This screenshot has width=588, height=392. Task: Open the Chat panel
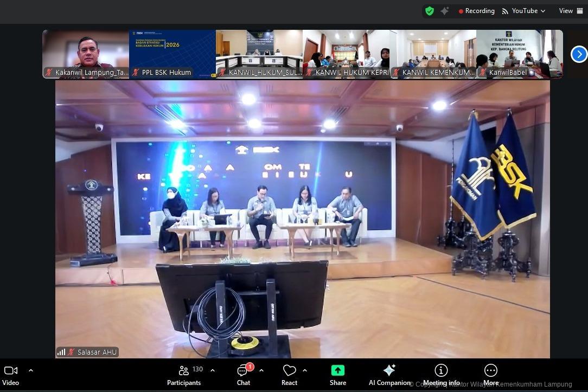click(x=244, y=375)
